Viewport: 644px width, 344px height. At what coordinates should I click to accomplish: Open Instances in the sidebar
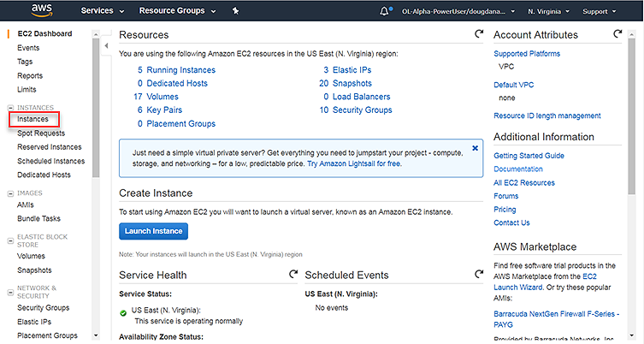pyautogui.click(x=32, y=119)
